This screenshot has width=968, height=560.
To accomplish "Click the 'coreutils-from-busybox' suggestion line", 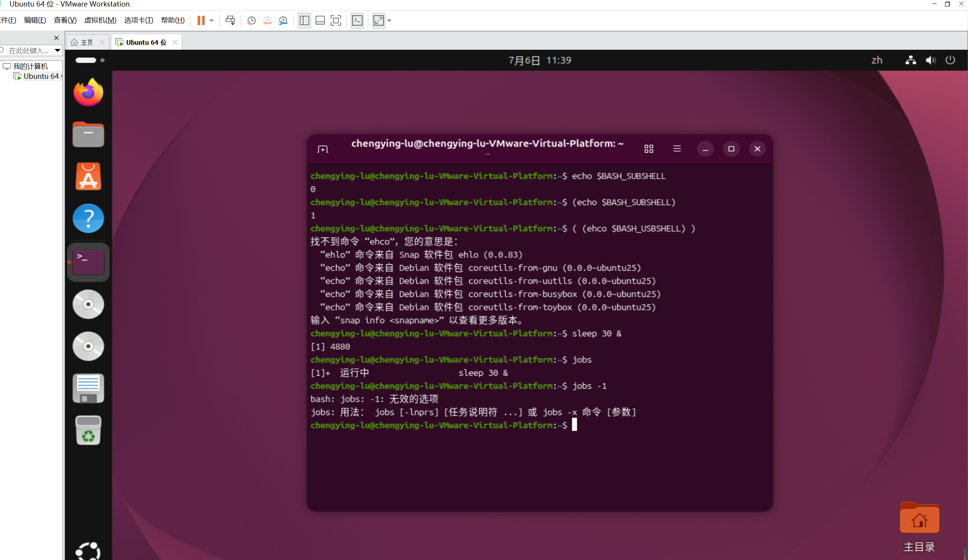I will click(490, 294).
